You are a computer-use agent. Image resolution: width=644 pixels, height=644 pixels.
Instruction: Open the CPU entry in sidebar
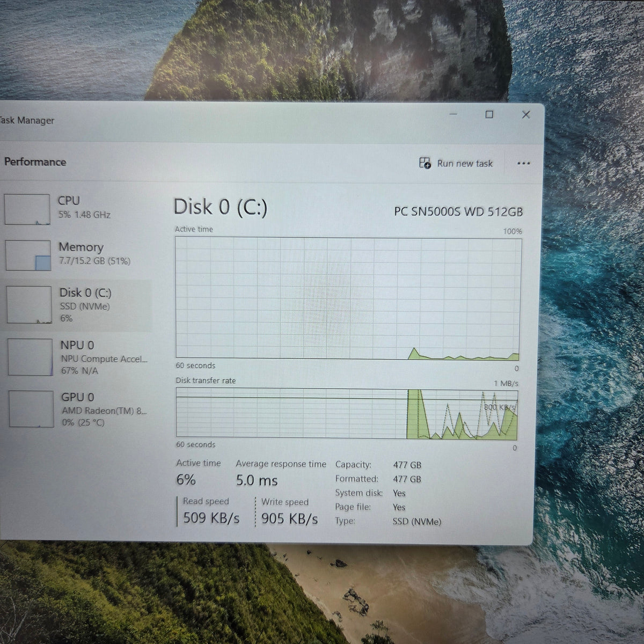(77, 208)
